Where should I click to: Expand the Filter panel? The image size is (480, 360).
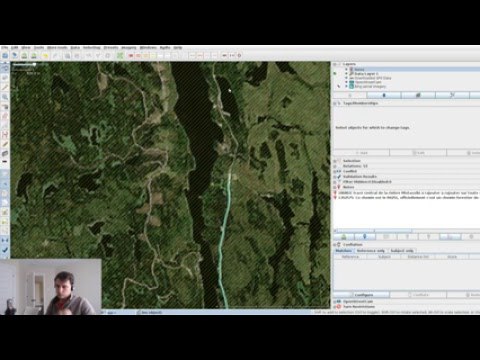click(x=335, y=182)
